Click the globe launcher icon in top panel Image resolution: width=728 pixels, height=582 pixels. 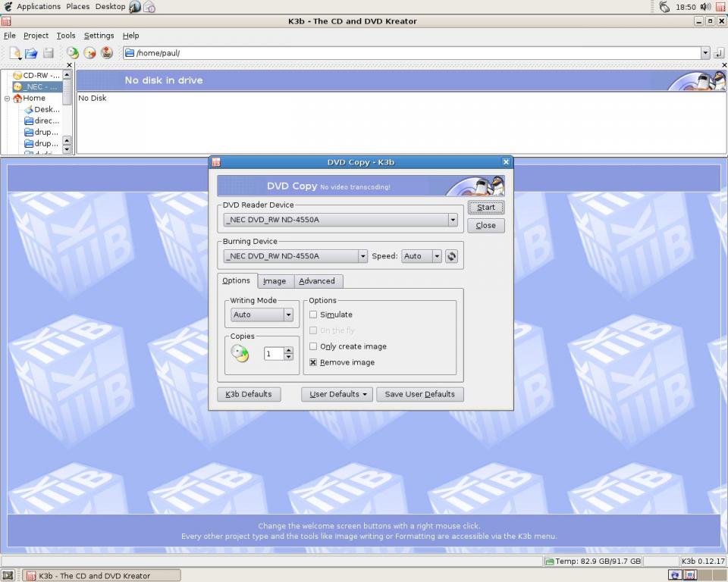135,7
